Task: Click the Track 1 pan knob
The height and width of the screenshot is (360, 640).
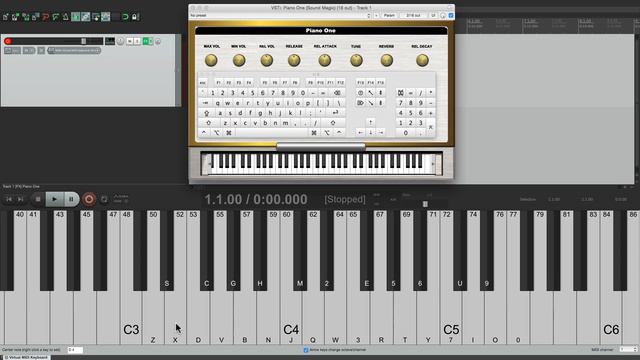Action: [x=120, y=41]
